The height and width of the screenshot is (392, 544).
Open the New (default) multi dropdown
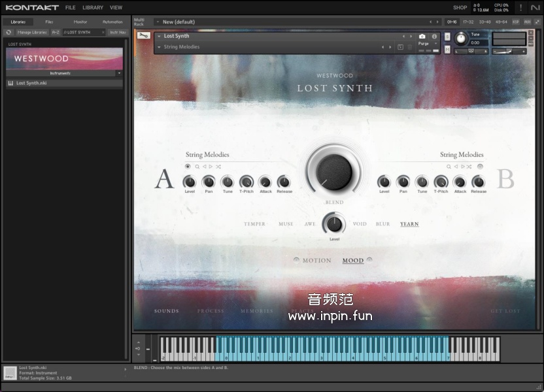pos(158,22)
